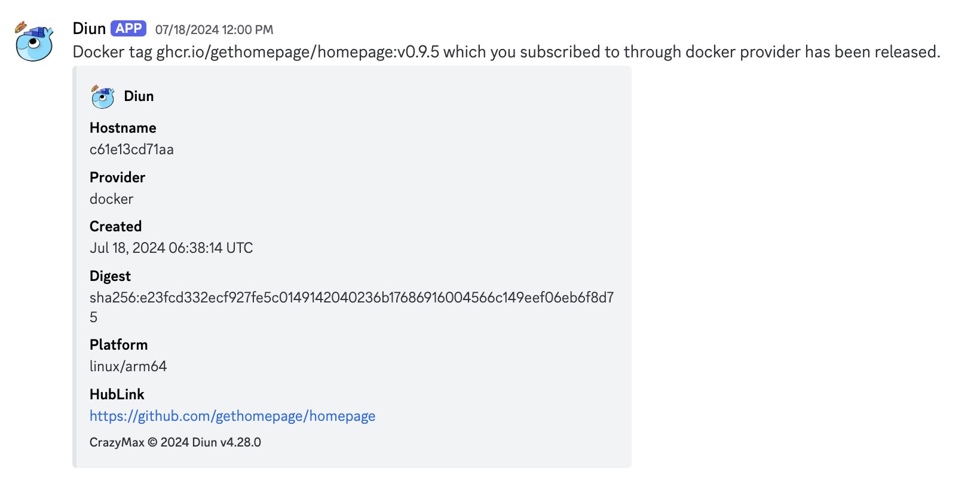
Task: Click the Hostname field label in the embed
Action: click(x=122, y=127)
